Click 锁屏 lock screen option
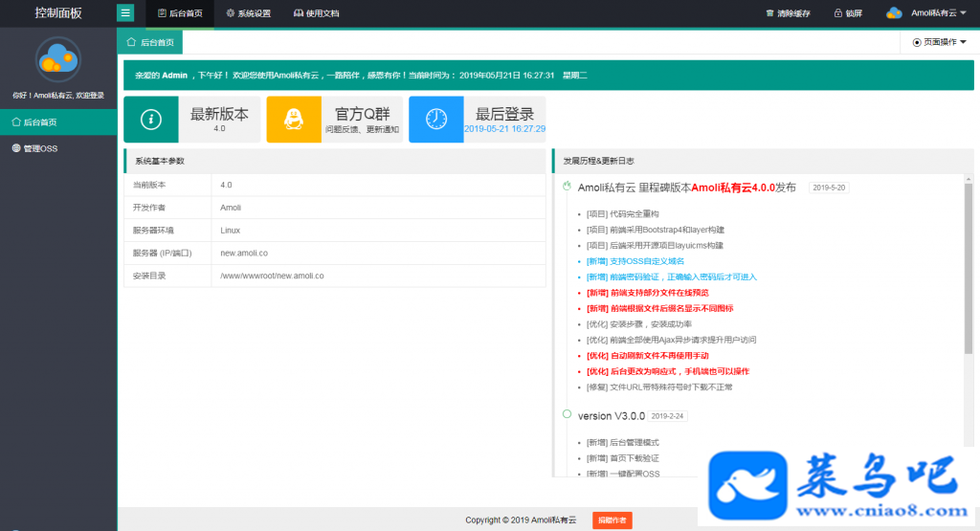The width and height of the screenshot is (980, 531). (x=848, y=13)
